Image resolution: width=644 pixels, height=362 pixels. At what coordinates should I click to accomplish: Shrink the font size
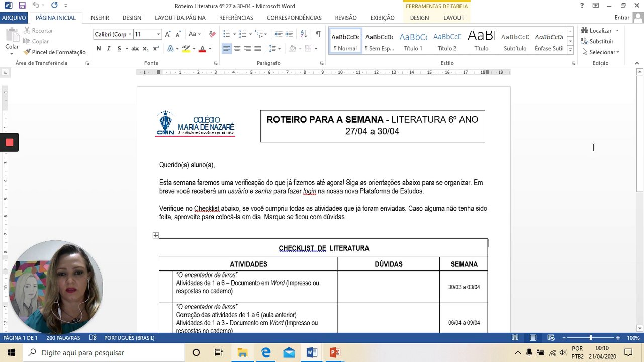(178, 34)
